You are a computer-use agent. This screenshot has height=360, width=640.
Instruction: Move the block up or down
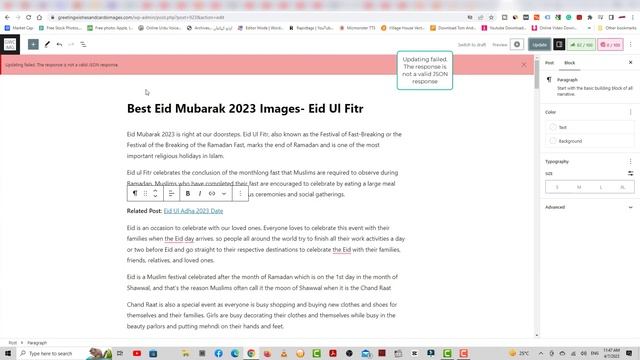coord(155,193)
